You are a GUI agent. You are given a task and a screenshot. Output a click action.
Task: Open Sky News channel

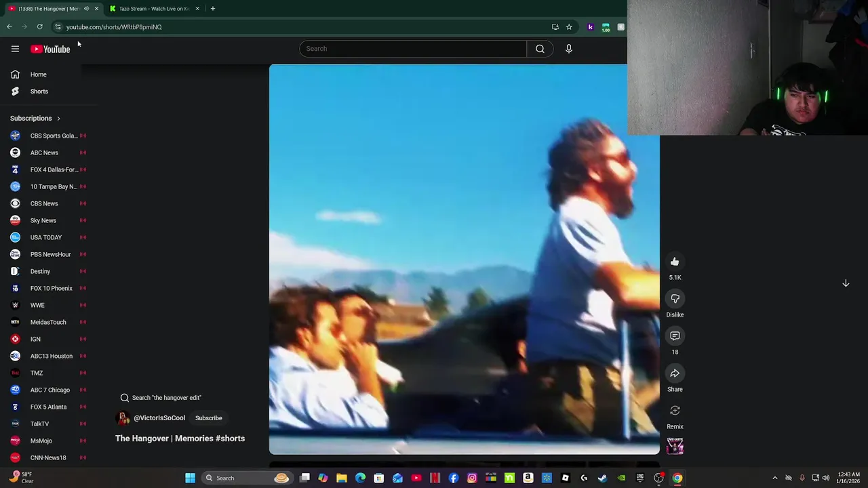click(47, 220)
